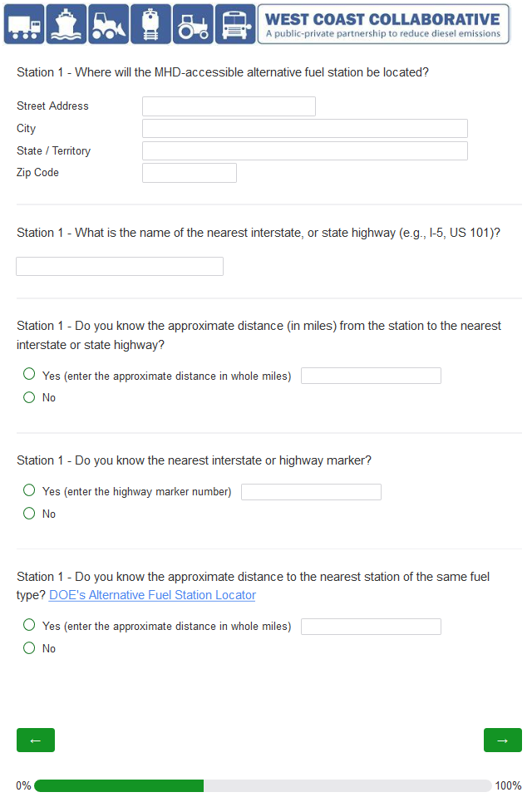
Task: Click the highway marker number text box
Action: (311, 492)
